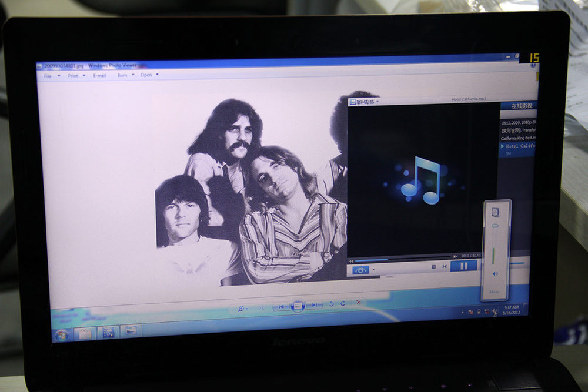Viewport: 588px width, 392px height.
Task: Click Photo Viewer actual size icon
Action: (x=262, y=308)
